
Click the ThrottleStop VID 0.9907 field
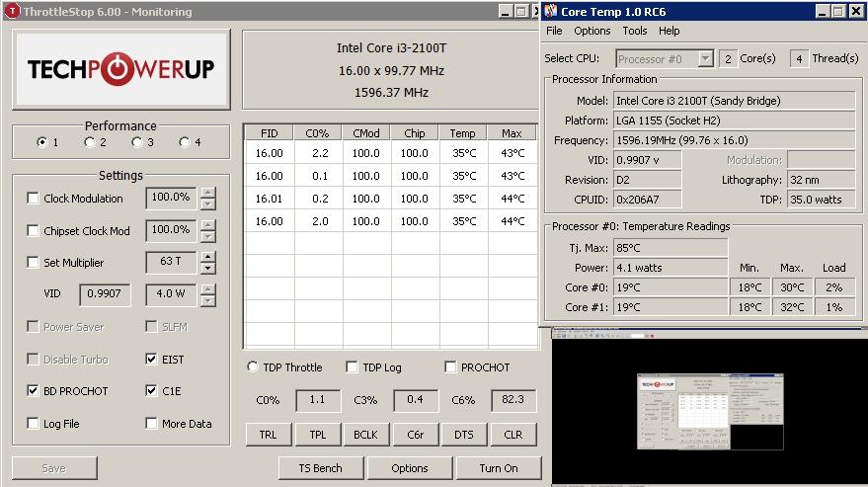105,294
